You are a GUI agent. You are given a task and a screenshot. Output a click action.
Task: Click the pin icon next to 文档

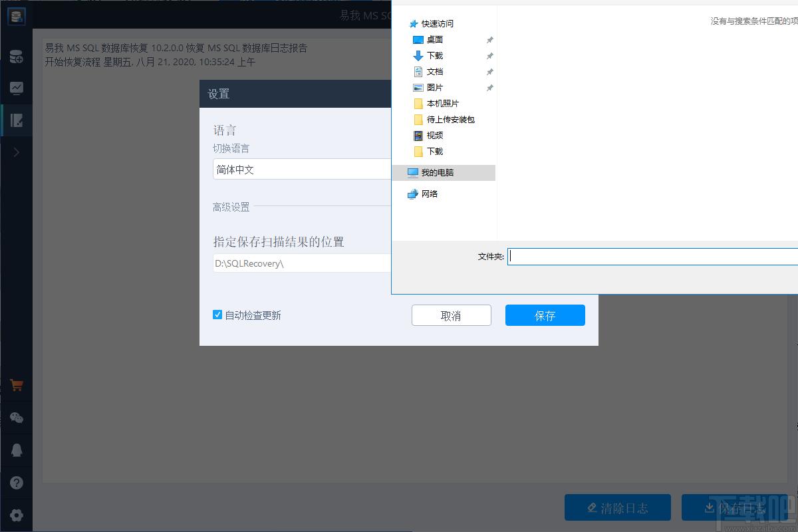[x=489, y=72]
